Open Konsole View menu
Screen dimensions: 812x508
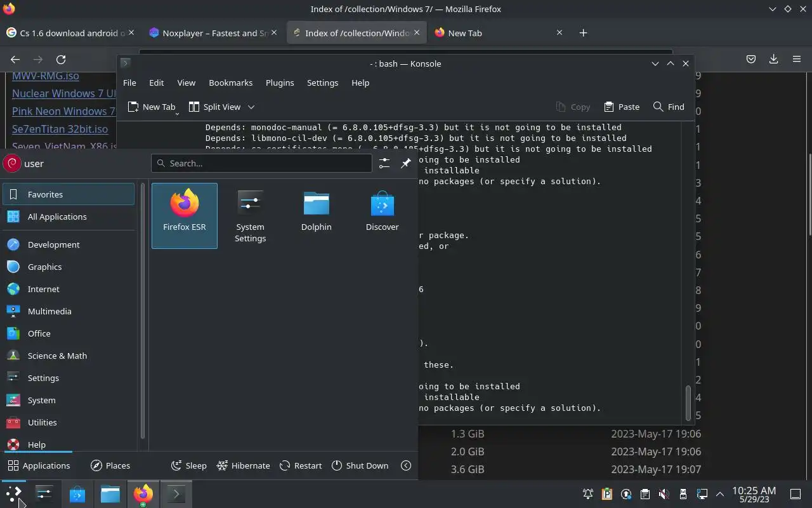pyautogui.click(x=186, y=83)
